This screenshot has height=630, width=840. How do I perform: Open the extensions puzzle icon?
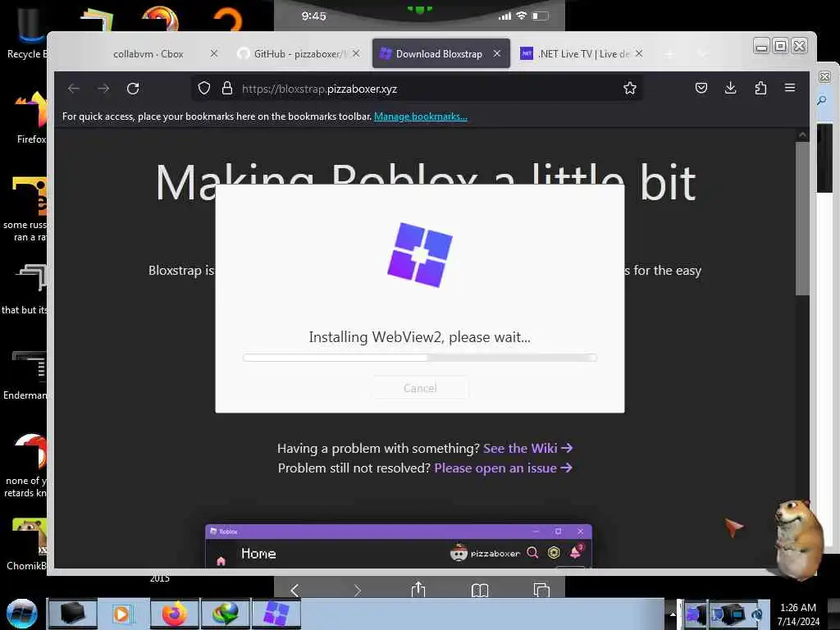760,88
